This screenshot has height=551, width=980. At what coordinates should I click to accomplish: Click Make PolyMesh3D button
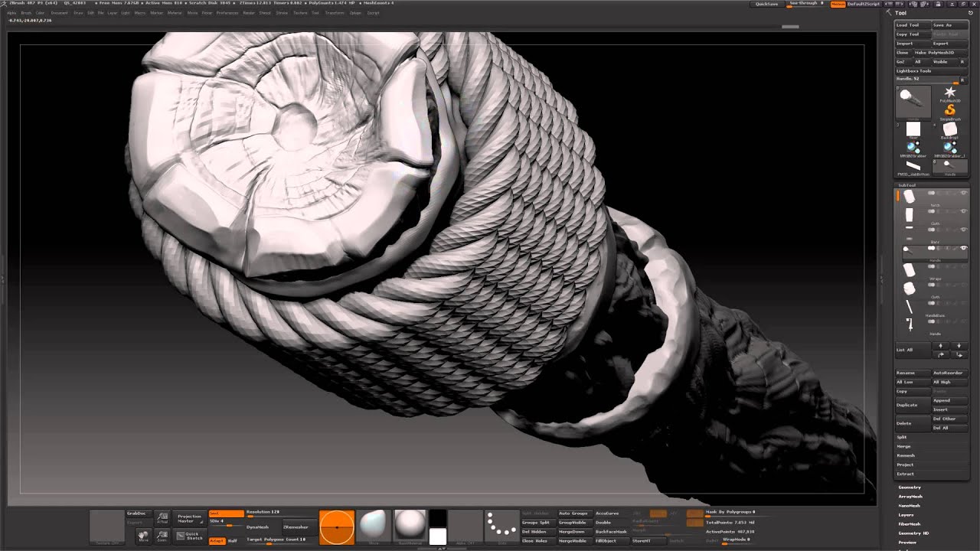tap(940, 53)
